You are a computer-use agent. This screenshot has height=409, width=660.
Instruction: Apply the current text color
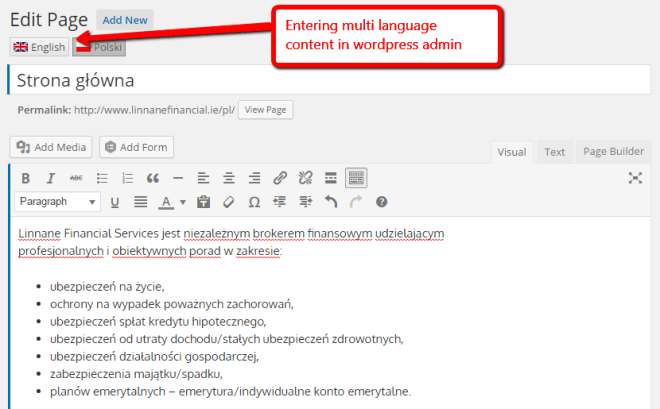pyautogui.click(x=166, y=202)
